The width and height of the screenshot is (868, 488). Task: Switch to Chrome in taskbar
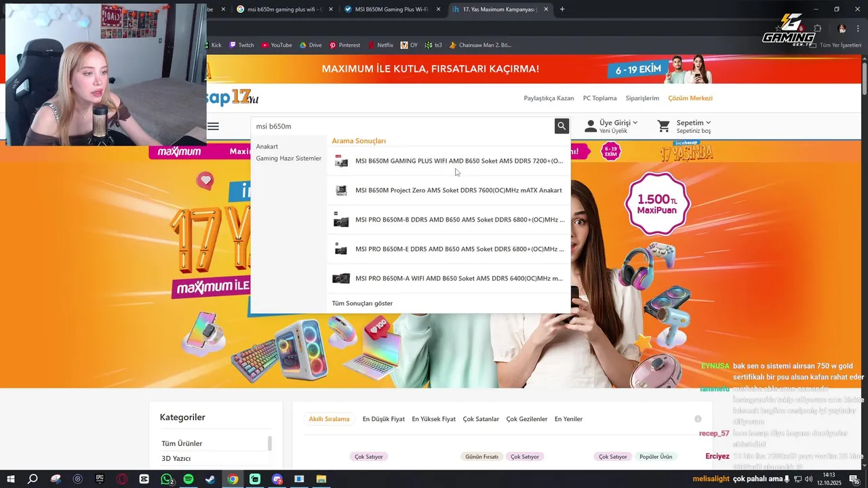(233, 479)
